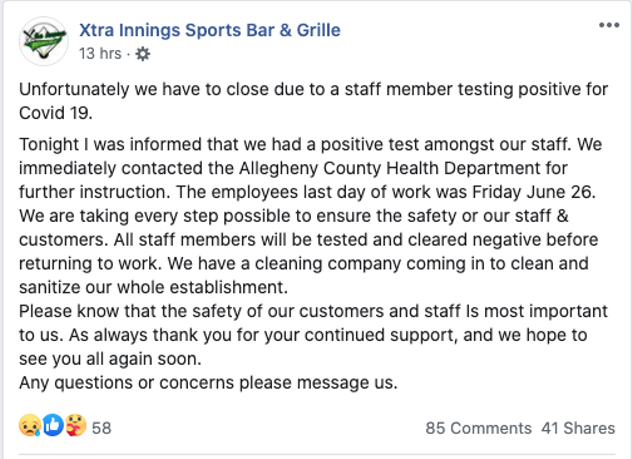The width and height of the screenshot is (632, 459).
Task: Click the 'Unfortunately we have to close' opening paragraph
Action: [x=313, y=101]
